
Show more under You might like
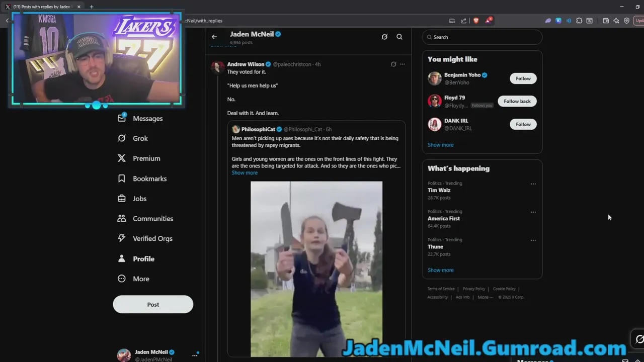click(441, 145)
